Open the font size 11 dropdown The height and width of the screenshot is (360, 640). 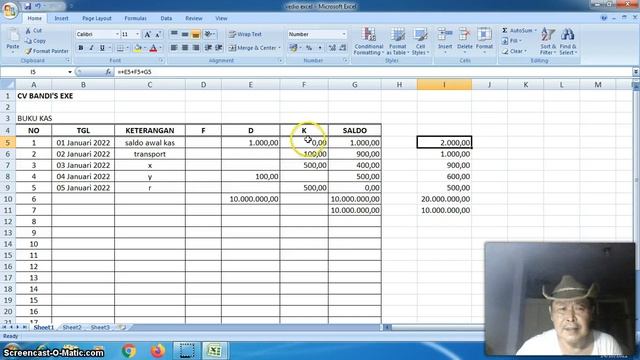pyautogui.click(x=138, y=34)
